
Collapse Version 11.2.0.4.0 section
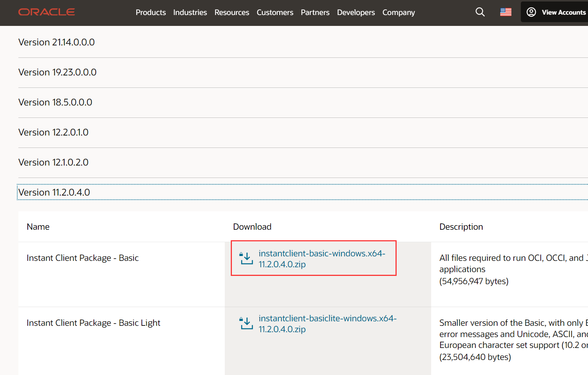click(54, 192)
